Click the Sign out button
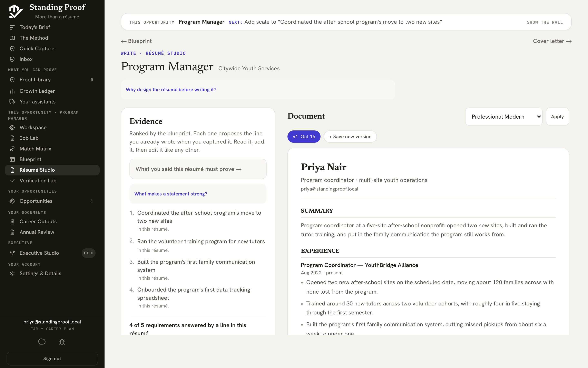The height and width of the screenshot is (368, 588). pyautogui.click(x=52, y=359)
